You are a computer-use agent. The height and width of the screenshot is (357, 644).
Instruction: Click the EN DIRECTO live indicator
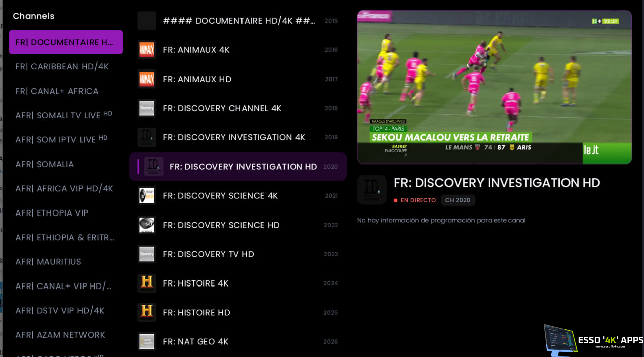pos(415,200)
